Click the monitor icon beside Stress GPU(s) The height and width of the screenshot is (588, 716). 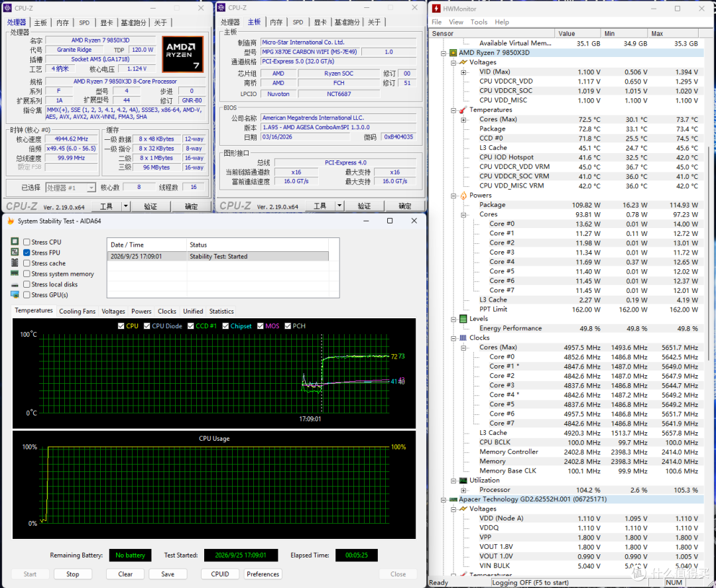[x=15, y=294]
